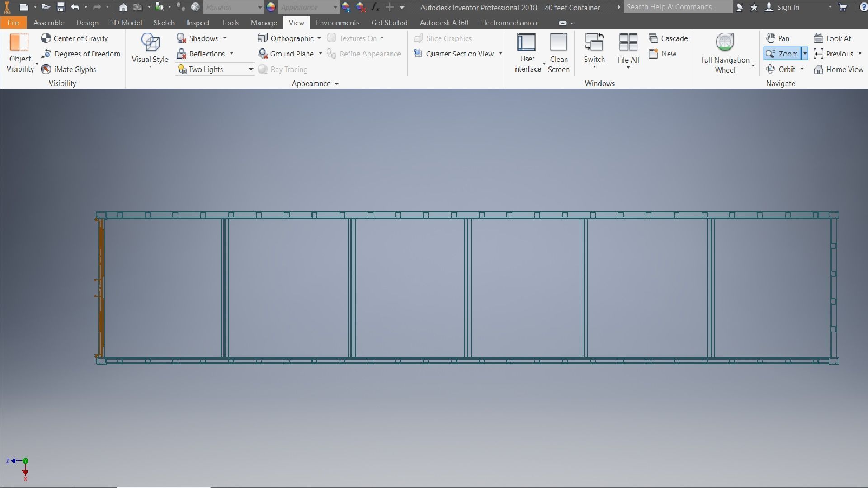Toggle Center of Gravity display
The width and height of the screenshot is (868, 488).
[74, 38]
